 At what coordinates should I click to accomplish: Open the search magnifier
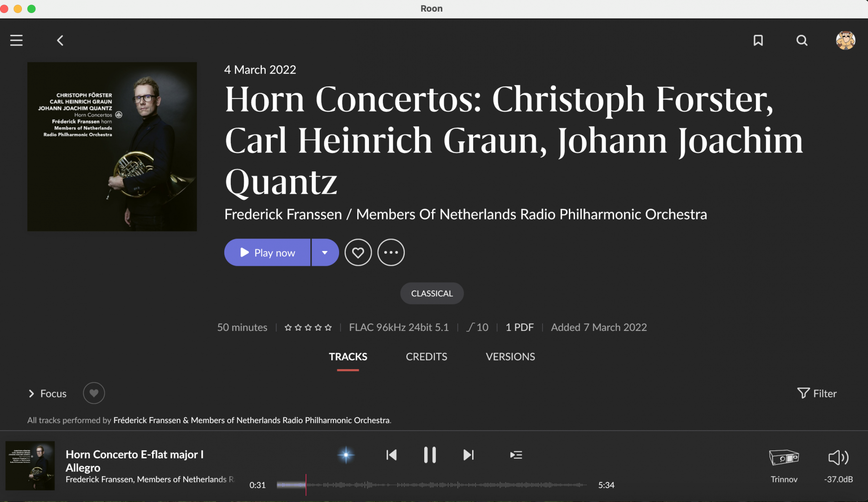tap(802, 40)
